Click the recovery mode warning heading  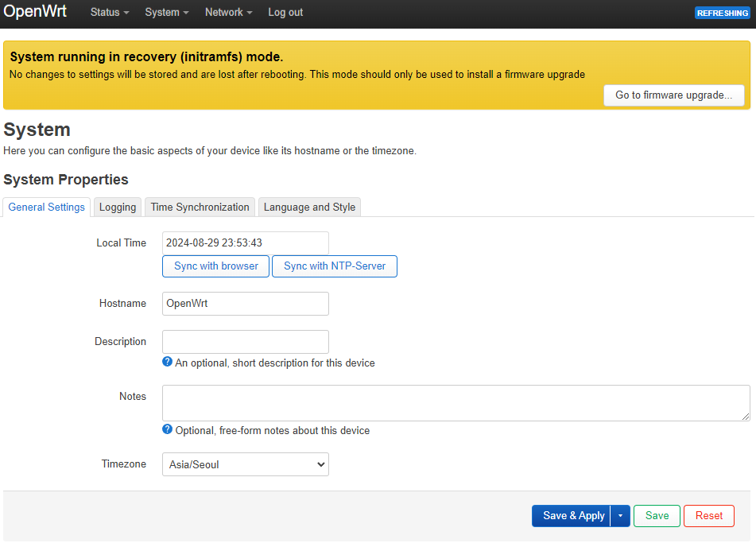click(x=146, y=57)
